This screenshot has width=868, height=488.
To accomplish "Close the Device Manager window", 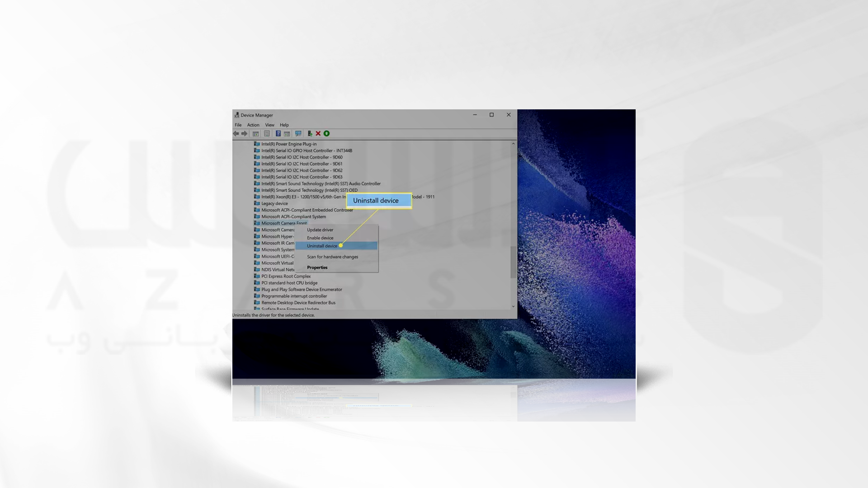I will tap(509, 115).
